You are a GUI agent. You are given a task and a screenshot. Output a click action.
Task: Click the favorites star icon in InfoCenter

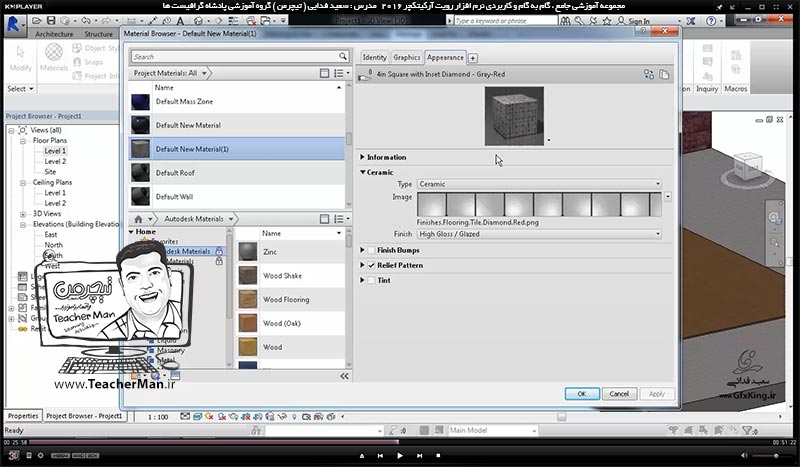607,21
